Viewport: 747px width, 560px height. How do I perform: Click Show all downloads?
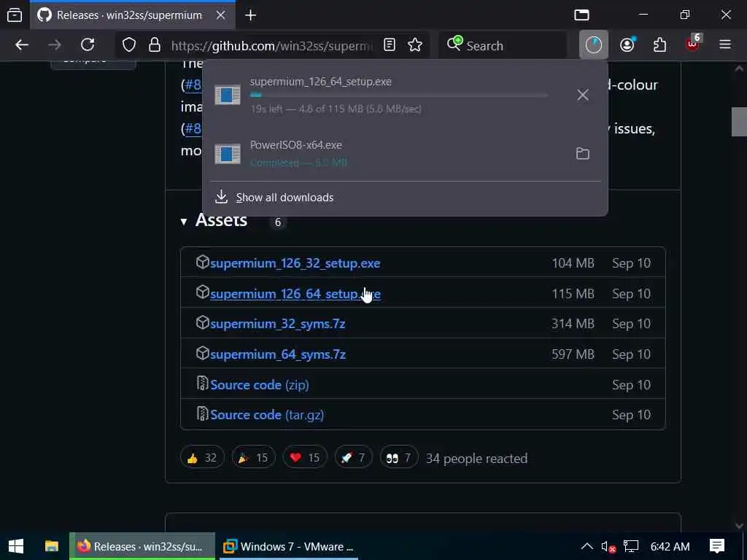coord(285,197)
